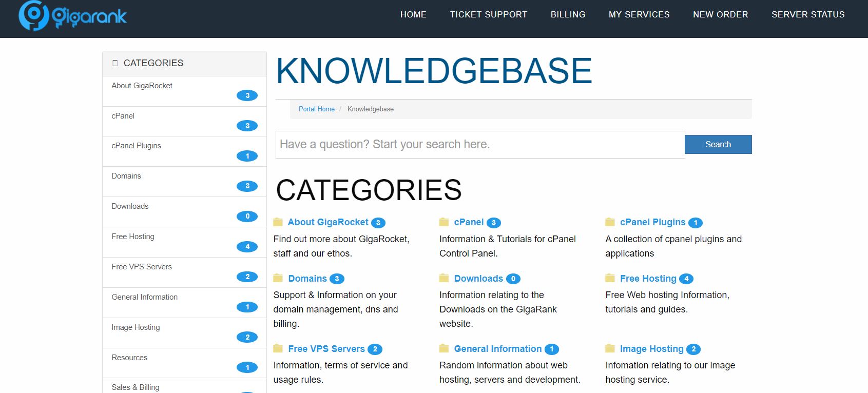868x393 pixels.
Task: Click the count badge 1 in sidebar General Information
Action: 247,307
